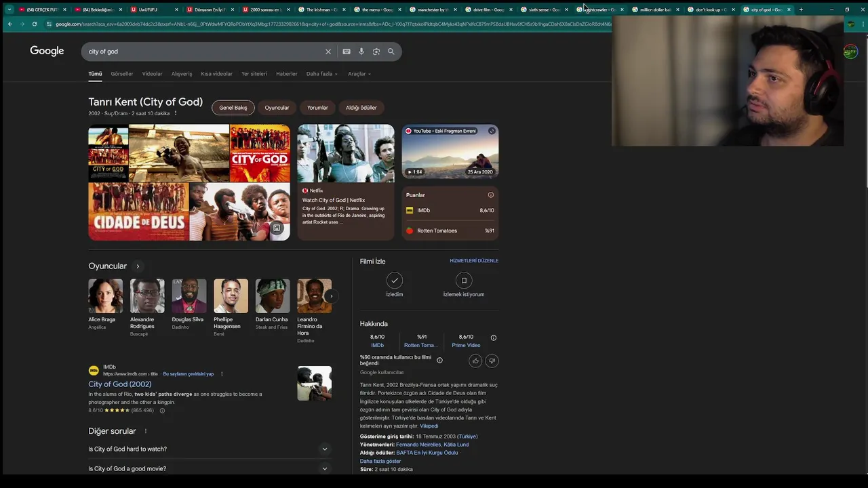
Task: Reload the page with the refresh icon
Action: click(34, 24)
